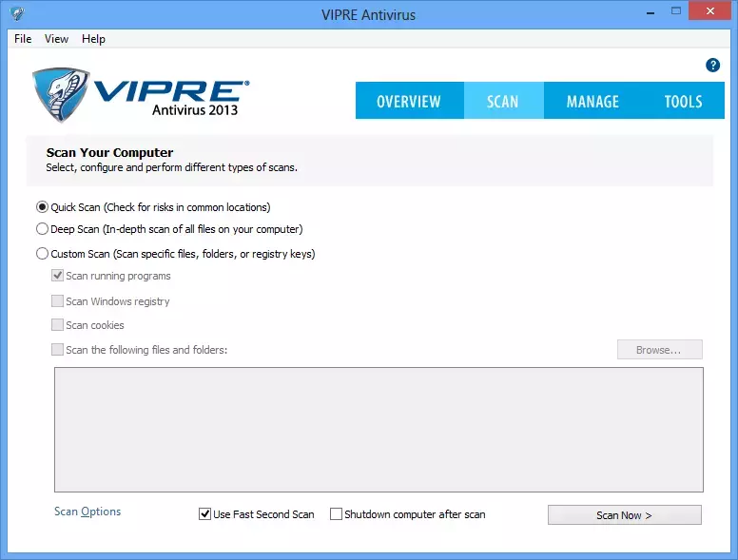Click the Scan Your Computer heading
Viewport: 738px width, 560px height.
click(x=109, y=152)
